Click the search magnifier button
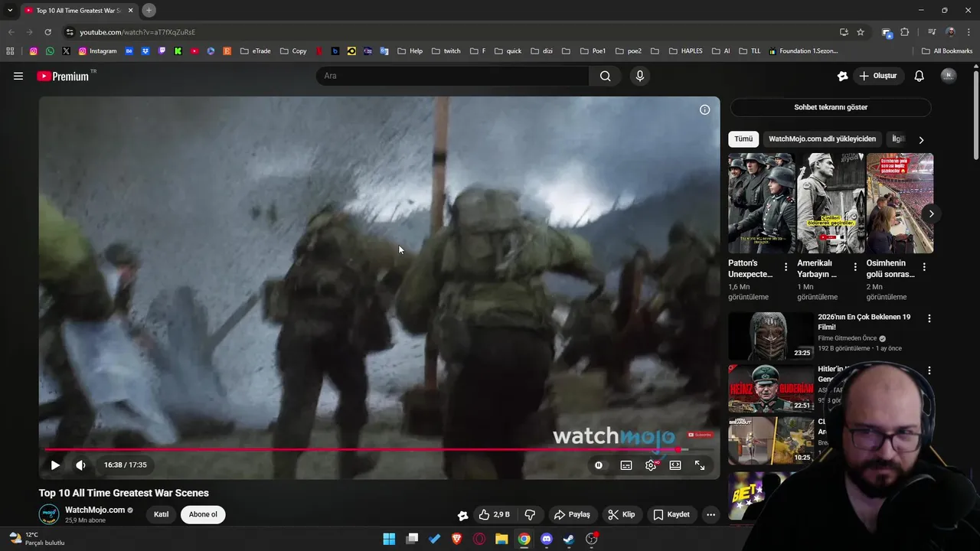This screenshot has height=551, width=980. pos(605,76)
